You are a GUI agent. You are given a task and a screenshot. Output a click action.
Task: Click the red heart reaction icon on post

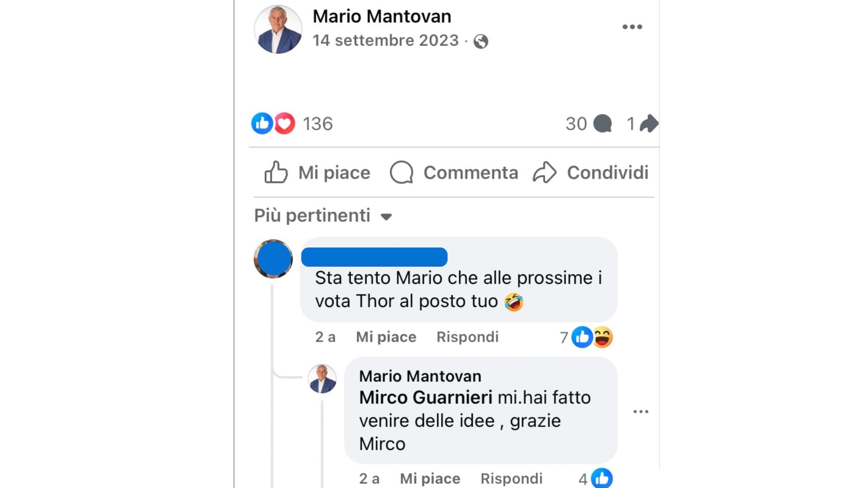tap(285, 123)
